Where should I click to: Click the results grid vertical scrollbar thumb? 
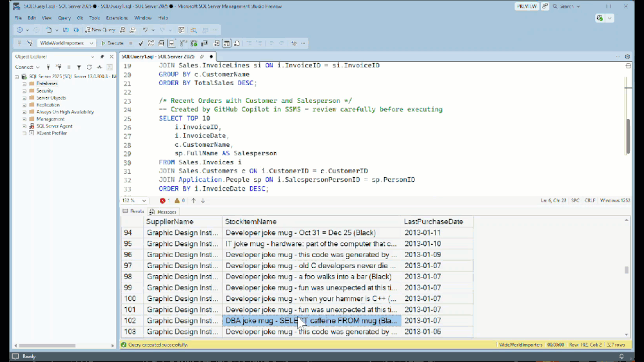tap(626, 270)
